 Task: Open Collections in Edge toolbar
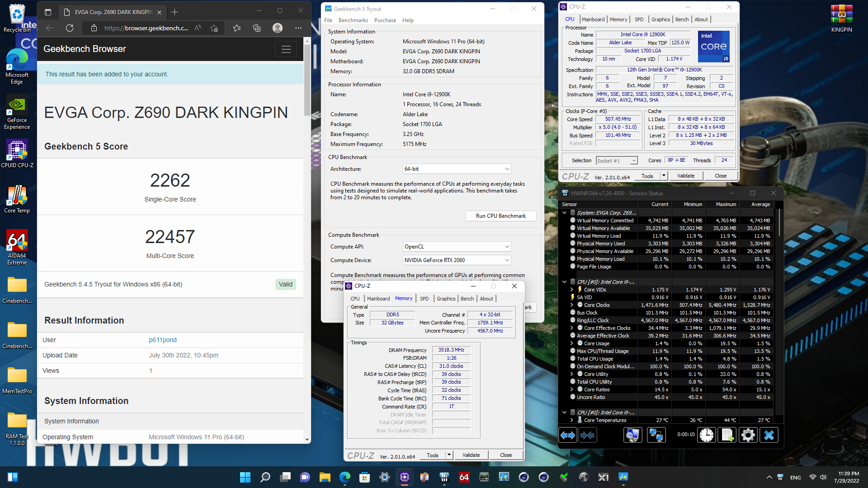tap(257, 28)
